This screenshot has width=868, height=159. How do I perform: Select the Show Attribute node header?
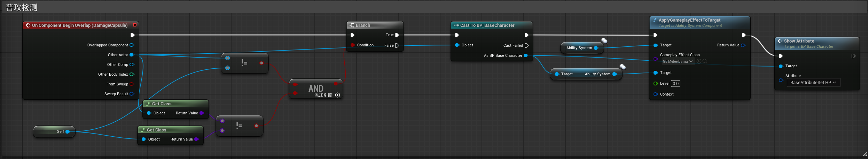(x=817, y=44)
